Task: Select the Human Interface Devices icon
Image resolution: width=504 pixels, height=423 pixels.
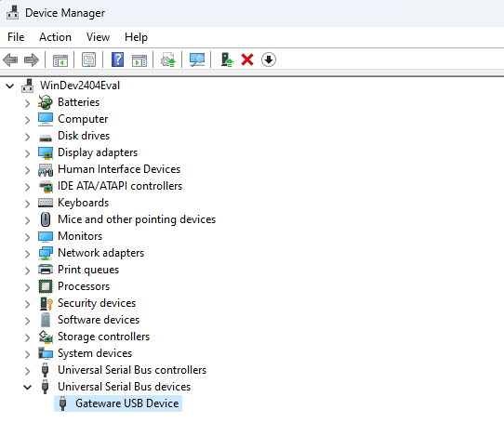Action: 46,170
